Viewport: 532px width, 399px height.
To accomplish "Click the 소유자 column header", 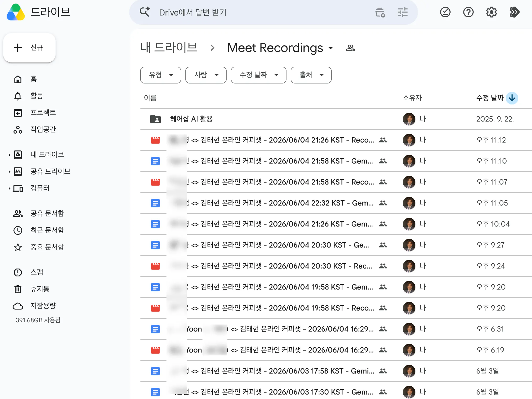I will (x=412, y=98).
